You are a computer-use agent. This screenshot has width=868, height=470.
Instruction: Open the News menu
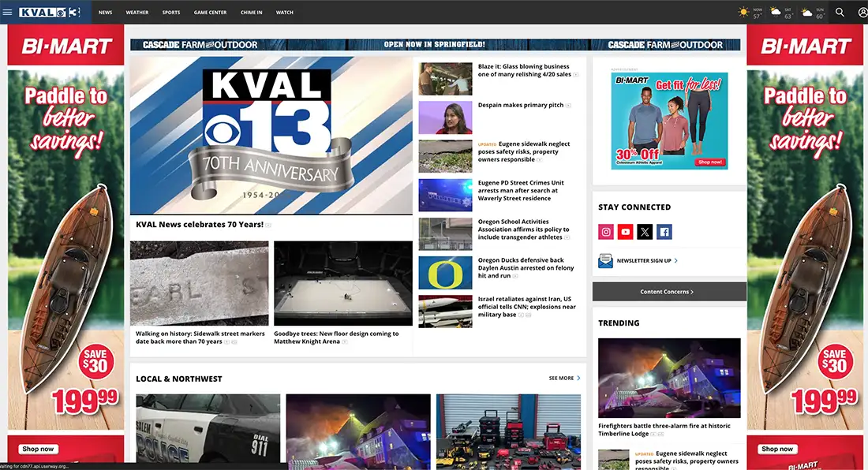tap(105, 12)
